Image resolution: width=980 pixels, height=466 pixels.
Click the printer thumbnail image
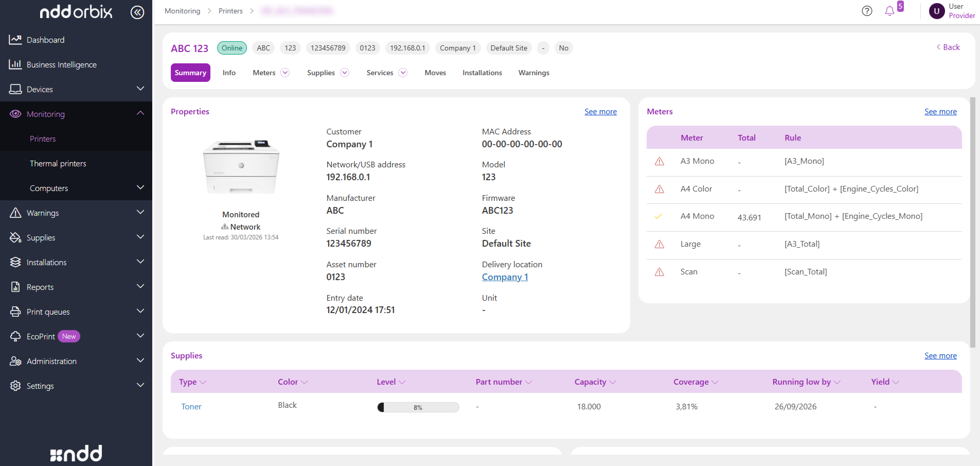(241, 167)
